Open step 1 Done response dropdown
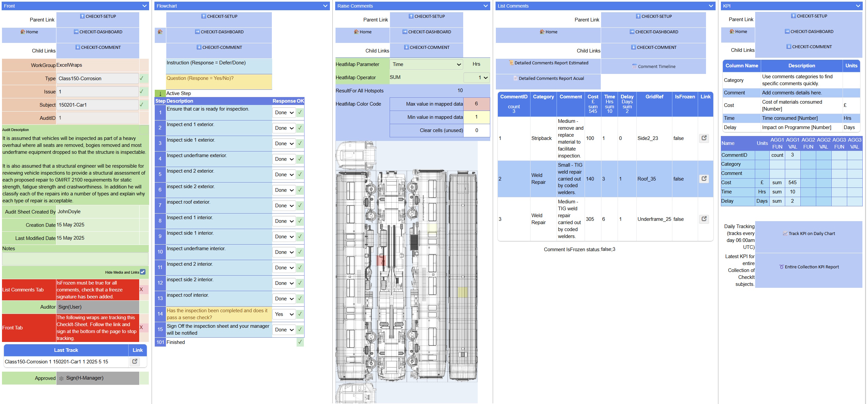 click(x=284, y=113)
